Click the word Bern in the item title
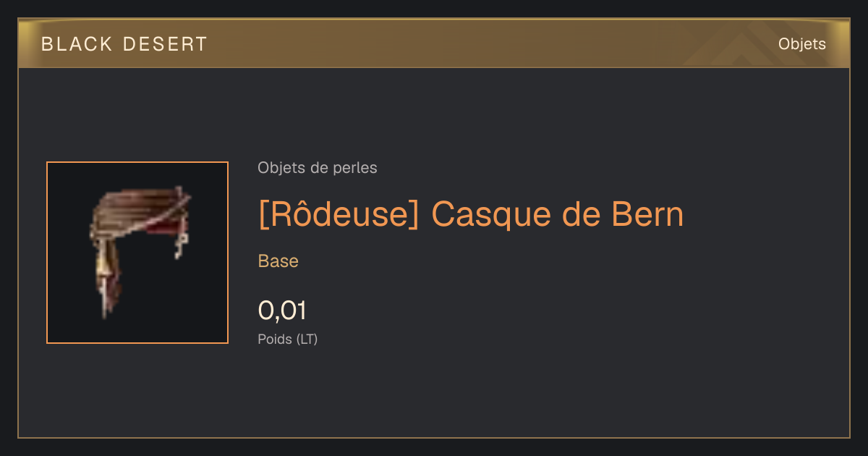 tap(647, 215)
